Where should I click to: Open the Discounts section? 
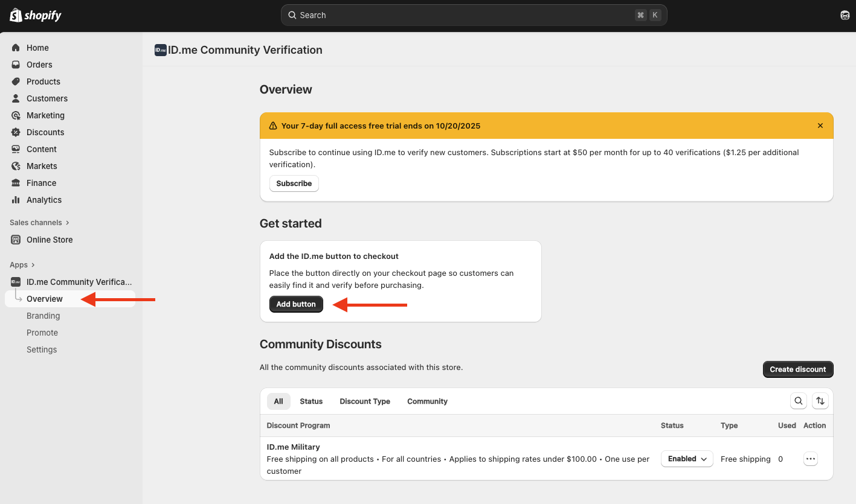pyautogui.click(x=44, y=132)
